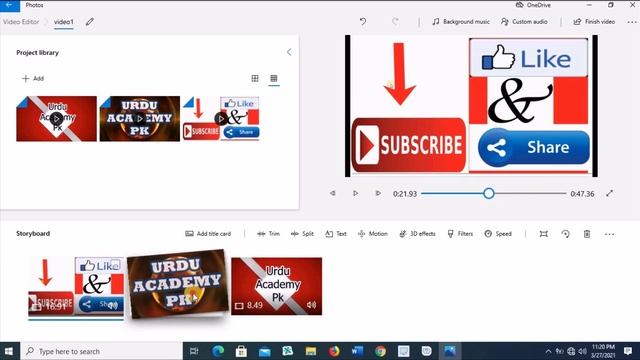The image size is (640, 360).
Task: Select the 8.49 Urdu Academy Pk storyboard clip
Action: click(277, 286)
